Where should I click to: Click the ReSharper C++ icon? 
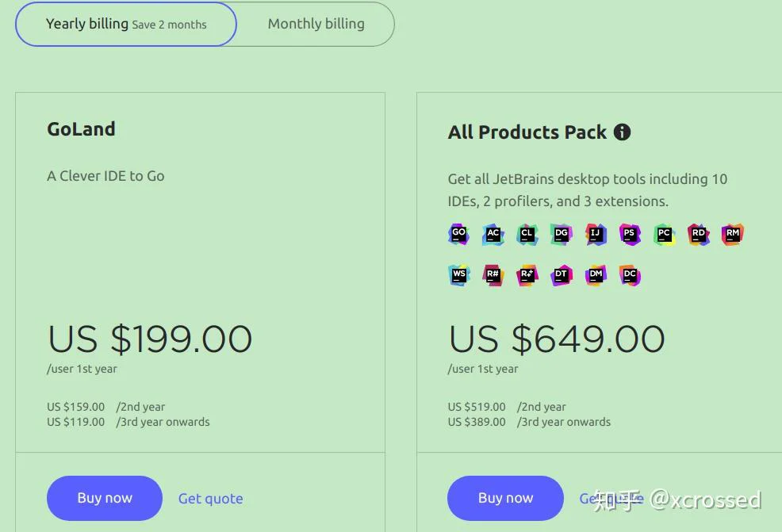click(x=527, y=275)
